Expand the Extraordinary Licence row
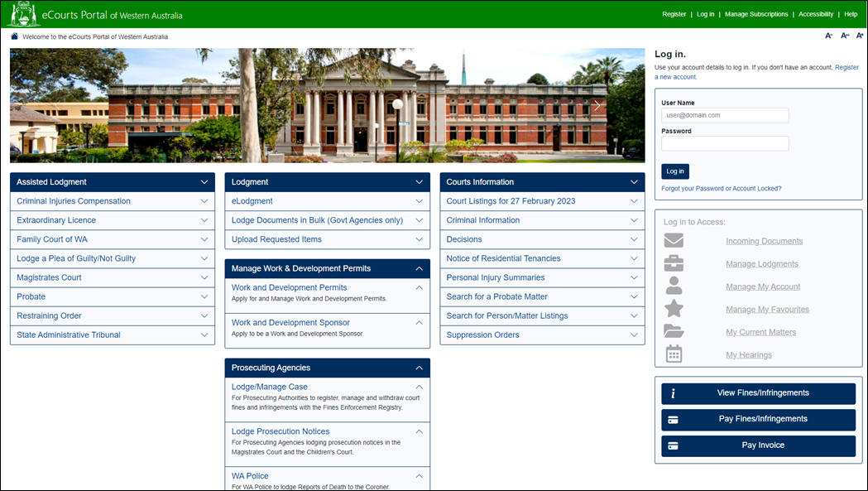Viewport: 868px width, 491px height. click(x=113, y=220)
